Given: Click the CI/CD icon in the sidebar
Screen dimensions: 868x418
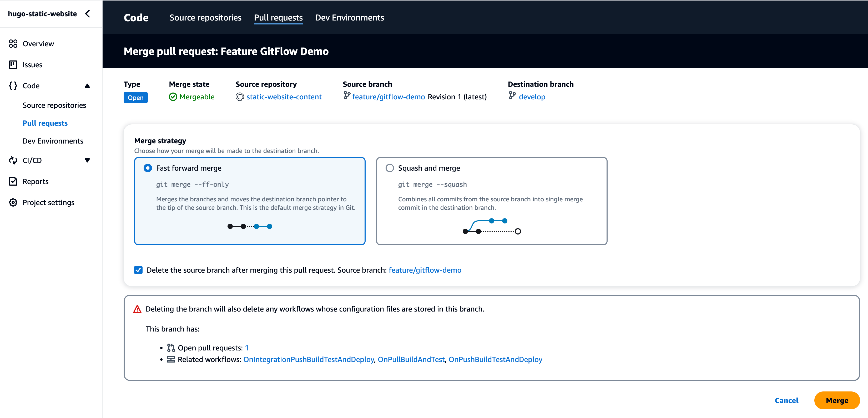Looking at the screenshot, I should (13, 160).
